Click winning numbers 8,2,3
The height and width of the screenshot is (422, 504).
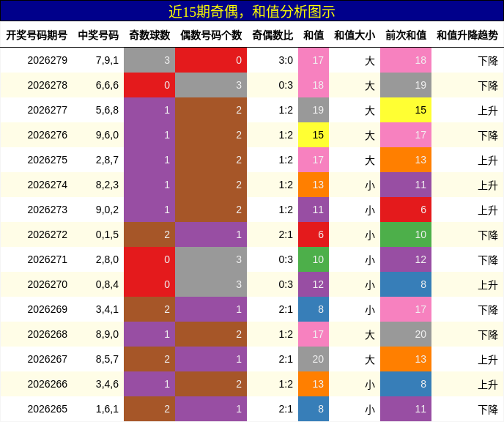(x=107, y=185)
